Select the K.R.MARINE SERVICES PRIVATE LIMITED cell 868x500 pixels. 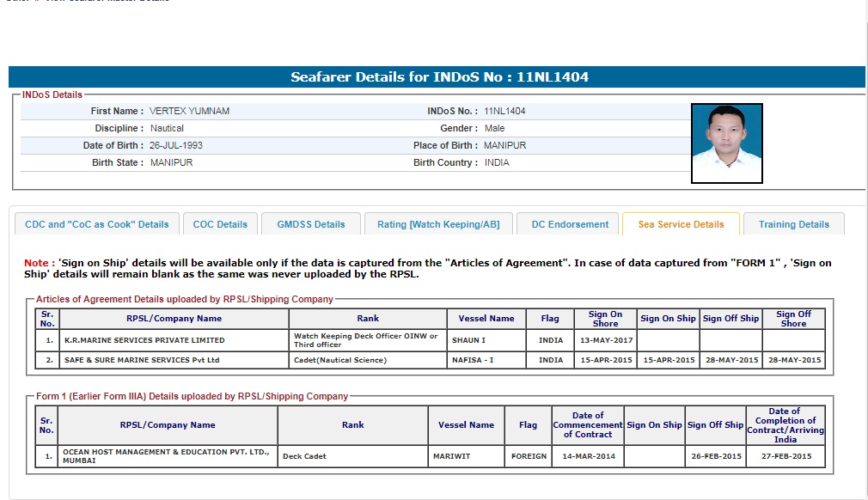(x=144, y=340)
